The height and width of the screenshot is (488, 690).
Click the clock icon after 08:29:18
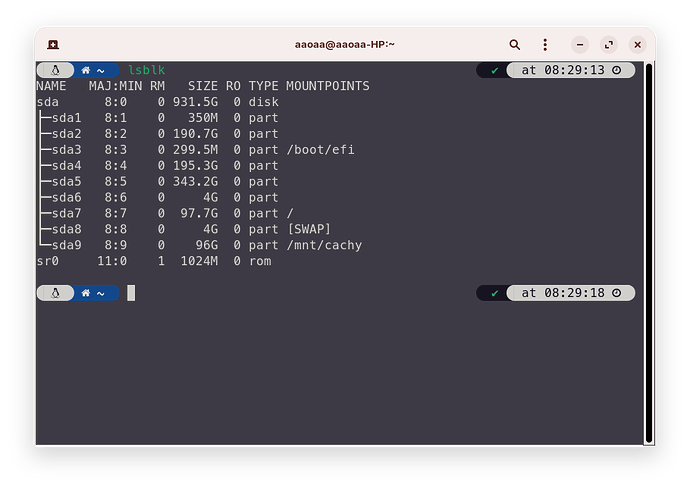pyautogui.click(x=616, y=293)
